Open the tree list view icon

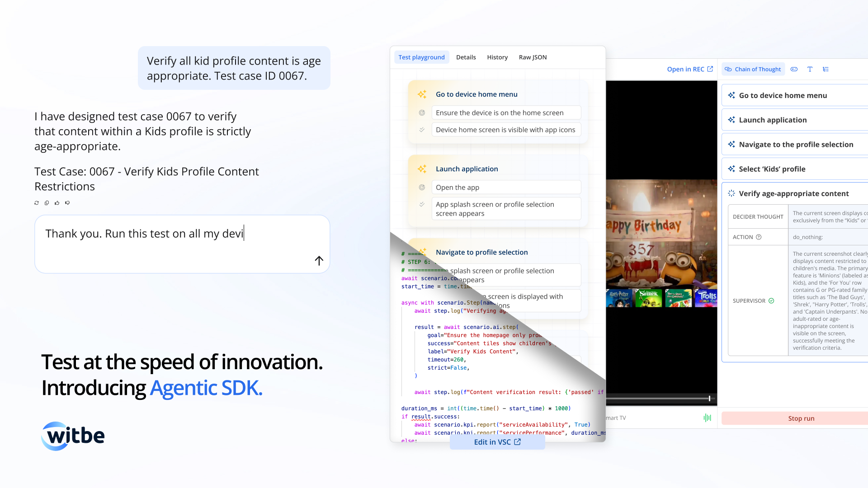[826, 69]
